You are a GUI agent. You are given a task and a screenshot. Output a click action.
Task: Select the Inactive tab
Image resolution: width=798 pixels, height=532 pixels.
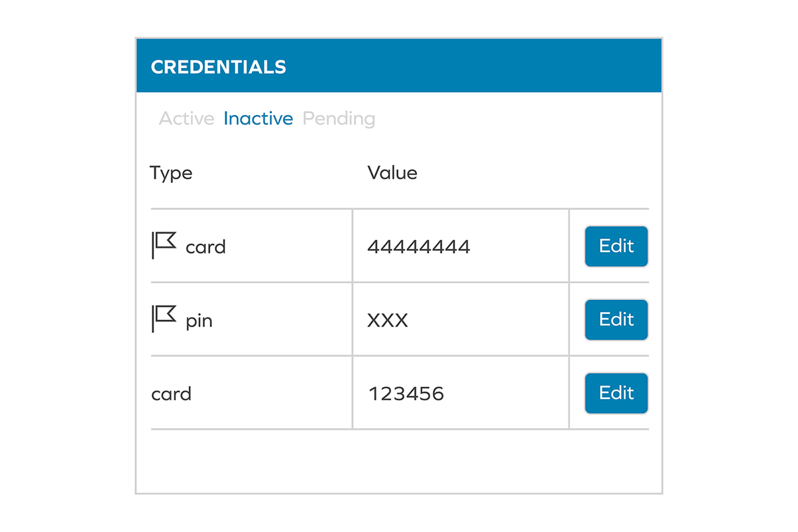pos(258,119)
